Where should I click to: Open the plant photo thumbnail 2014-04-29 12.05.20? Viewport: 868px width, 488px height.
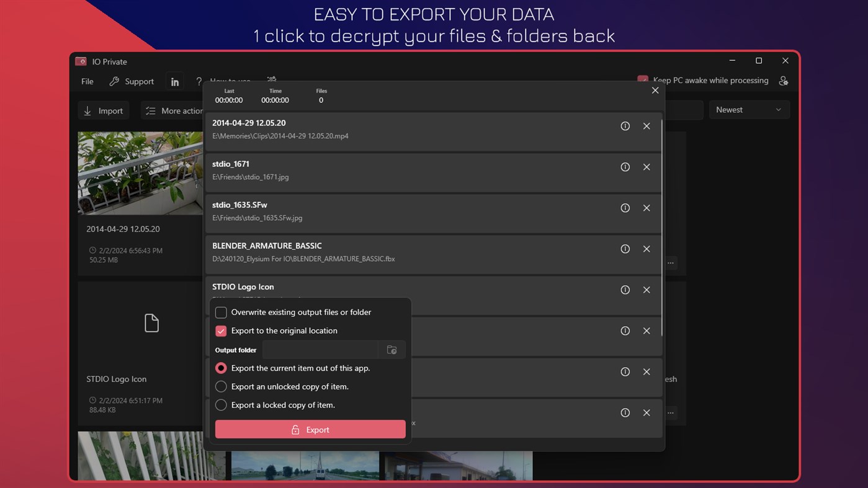click(x=140, y=173)
